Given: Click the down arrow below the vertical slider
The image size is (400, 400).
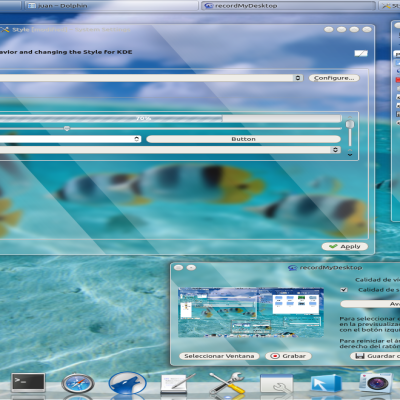Looking at the screenshot, I should (350, 154).
